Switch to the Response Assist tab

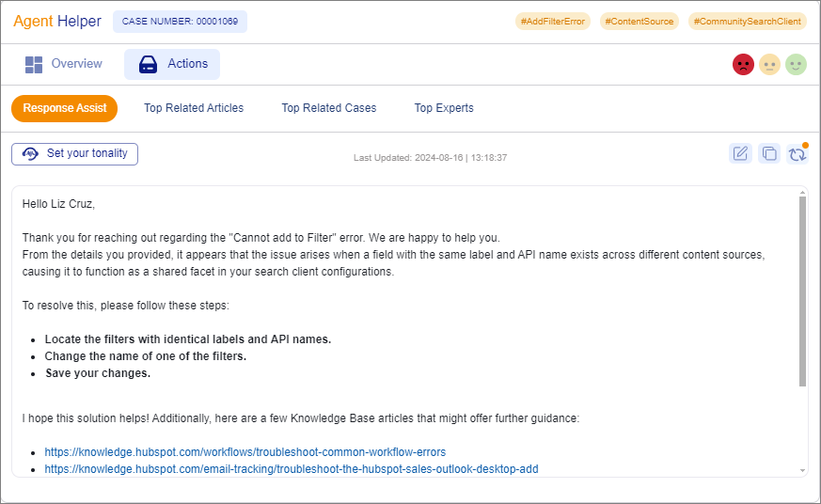click(65, 108)
